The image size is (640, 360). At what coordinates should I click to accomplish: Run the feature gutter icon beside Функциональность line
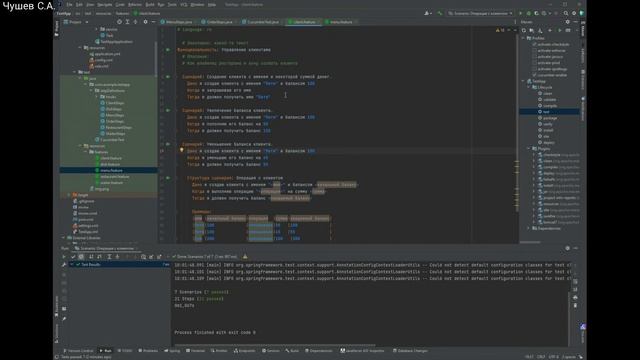tap(168, 50)
